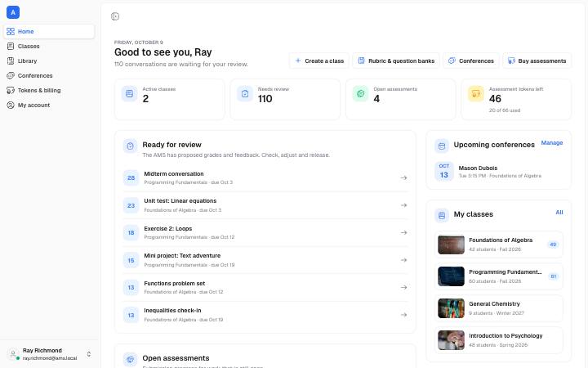Open General Chemistry class thumbnail
Screen dimensions: 588x368
coord(451,308)
